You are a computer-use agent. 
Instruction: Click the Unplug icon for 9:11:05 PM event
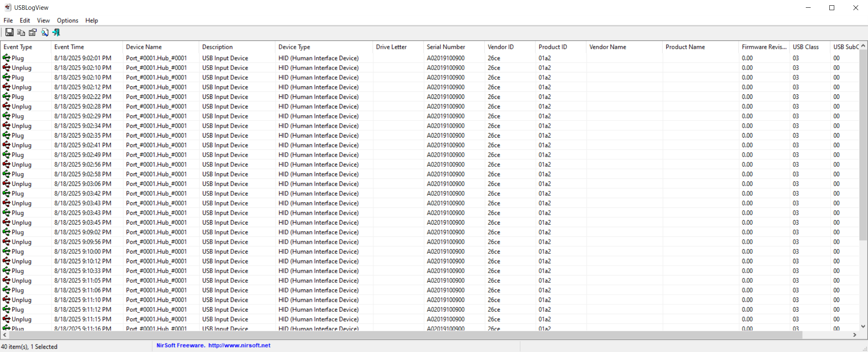click(x=7, y=280)
